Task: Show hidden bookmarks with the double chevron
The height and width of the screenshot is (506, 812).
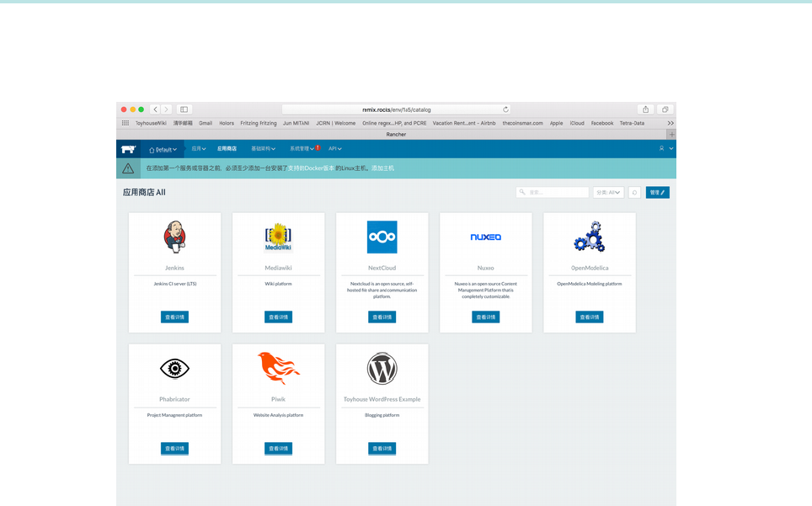Action: pyautogui.click(x=670, y=123)
